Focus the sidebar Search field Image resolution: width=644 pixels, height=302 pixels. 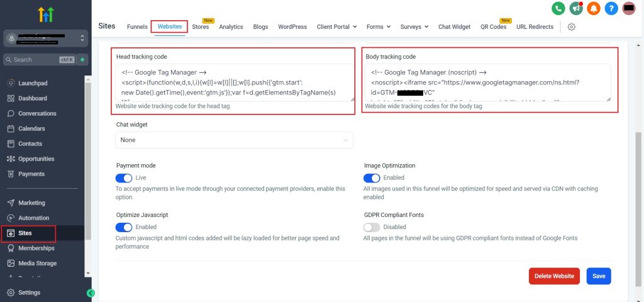(40, 60)
